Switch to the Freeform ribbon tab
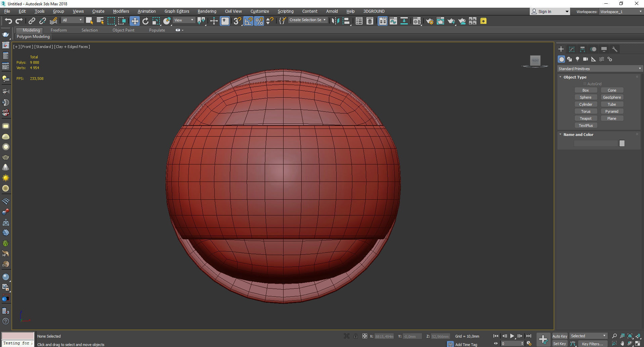644x347 pixels. [x=59, y=30]
